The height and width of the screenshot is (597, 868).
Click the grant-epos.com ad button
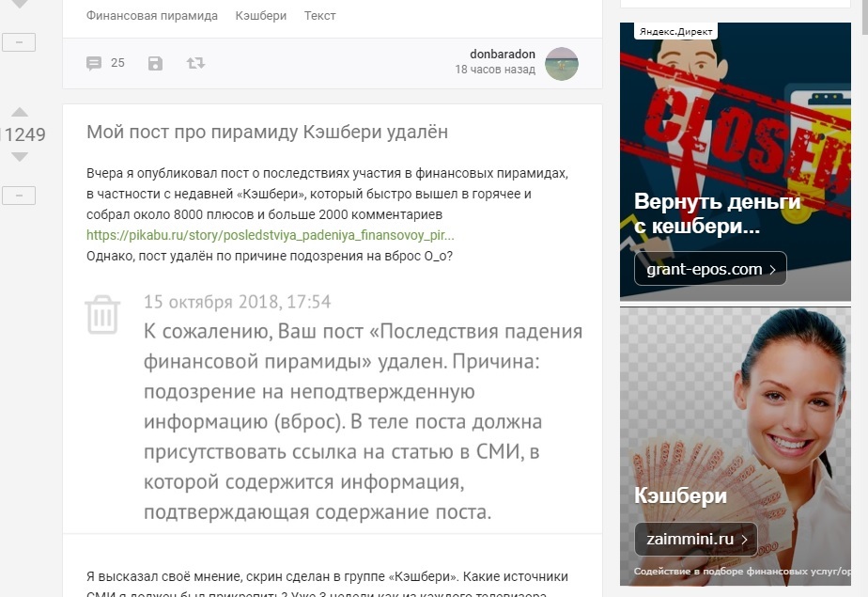[709, 269]
